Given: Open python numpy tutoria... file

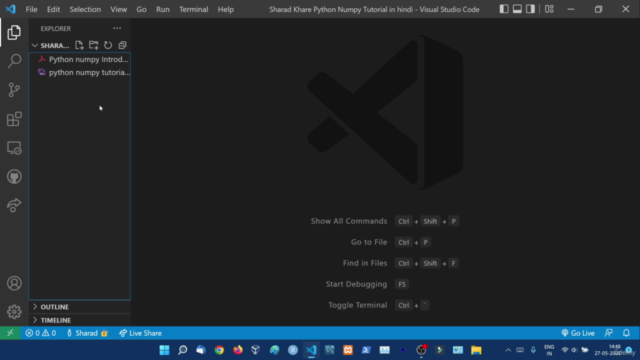Looking at the screenshot, I should coord(80,73).
